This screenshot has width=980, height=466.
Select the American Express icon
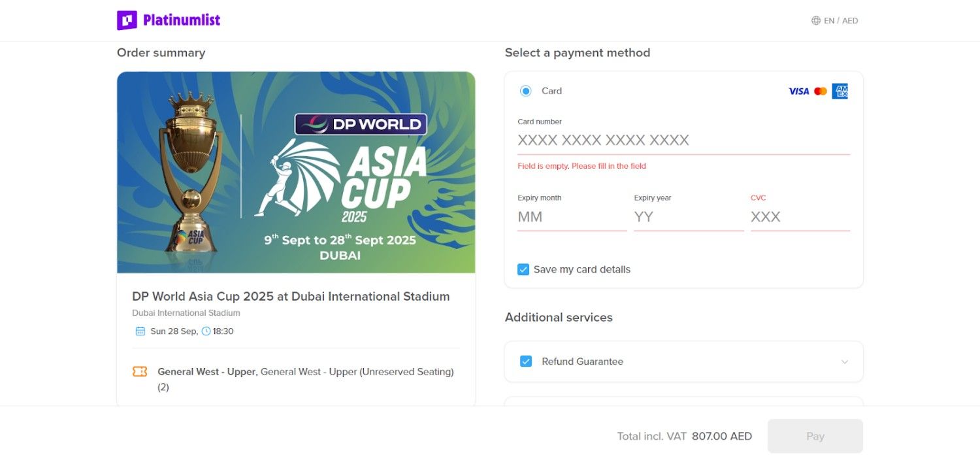pos(840,91)
